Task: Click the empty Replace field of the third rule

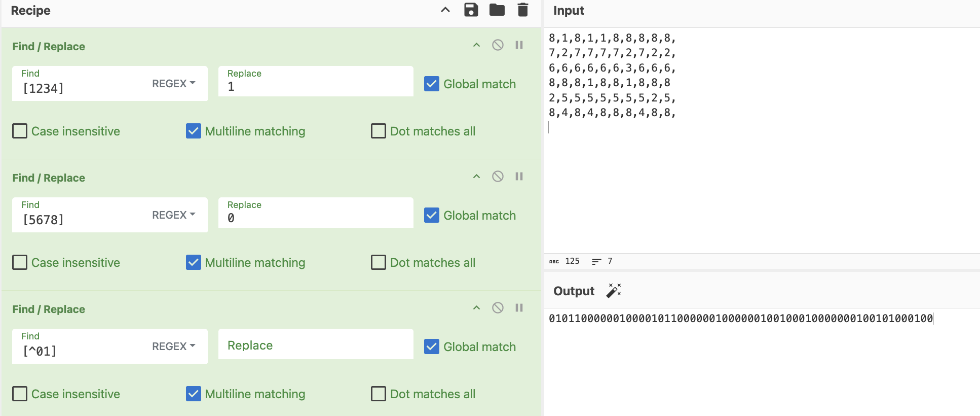Action: tap(315, 345)
